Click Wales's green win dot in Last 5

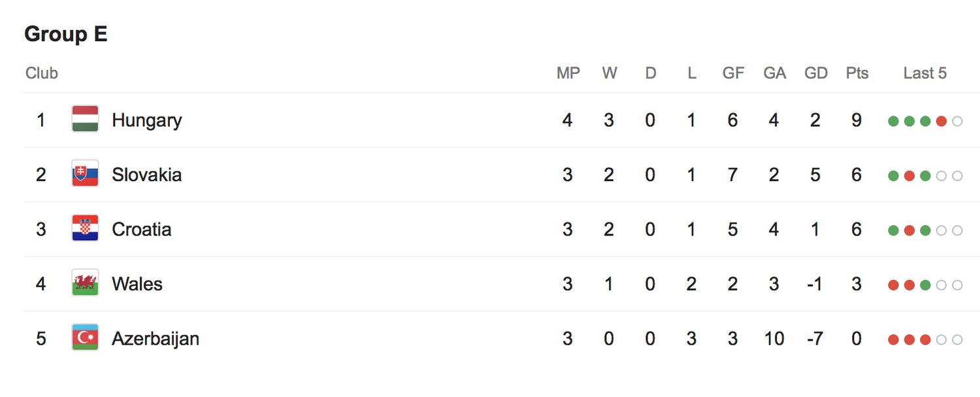click(925, 285)
